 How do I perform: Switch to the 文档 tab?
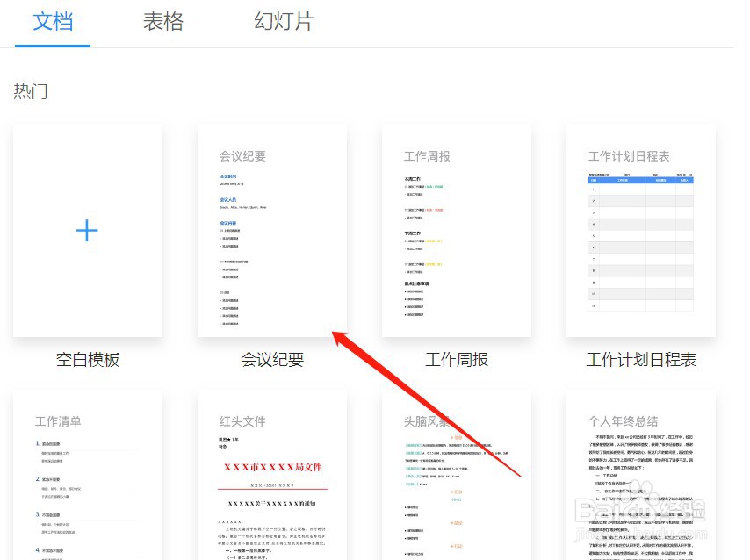(x=52, y=22)
